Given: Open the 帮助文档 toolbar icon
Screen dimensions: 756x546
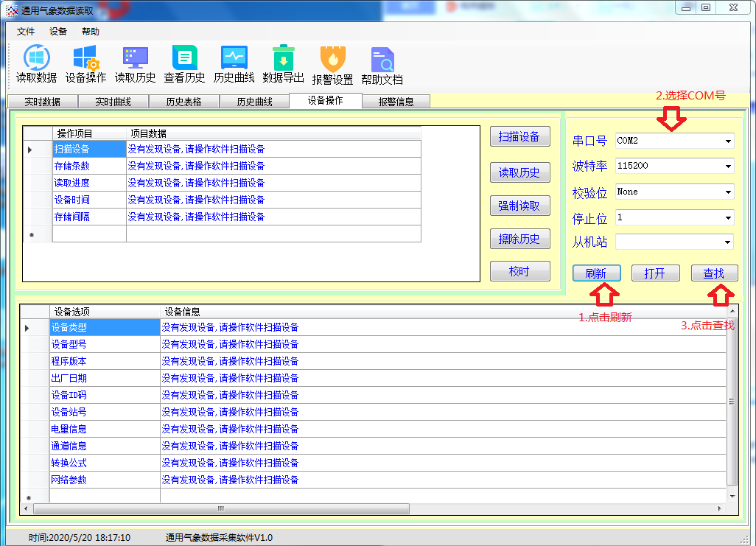Looking at the screenshot, I should pyautogui.click(x=382, y=60).
